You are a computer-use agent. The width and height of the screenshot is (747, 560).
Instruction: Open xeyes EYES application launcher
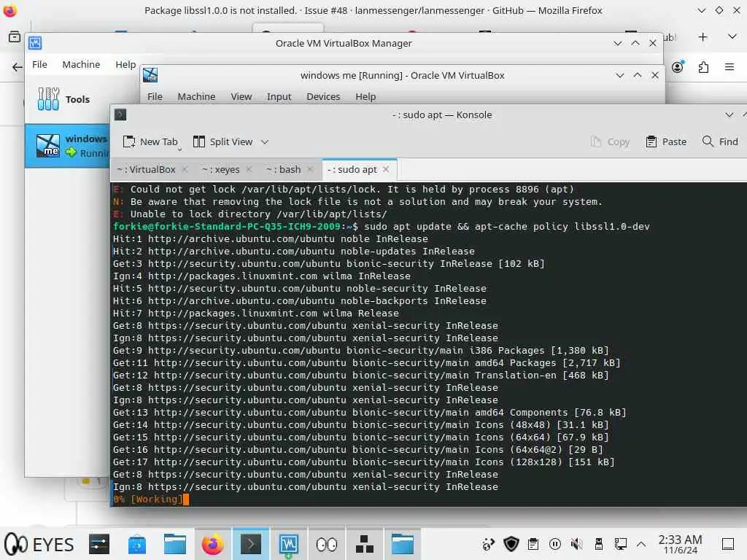click(39, 544)
